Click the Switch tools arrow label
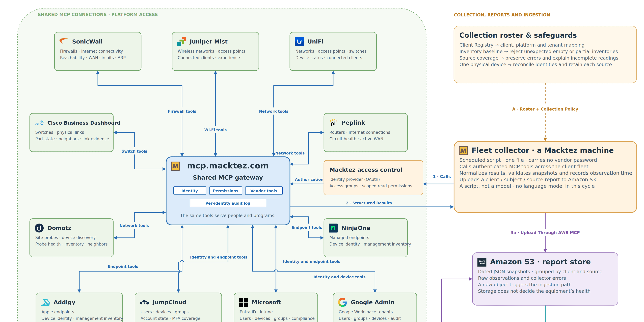Viewport: 644px width, 322px height. tap(134, 151)
